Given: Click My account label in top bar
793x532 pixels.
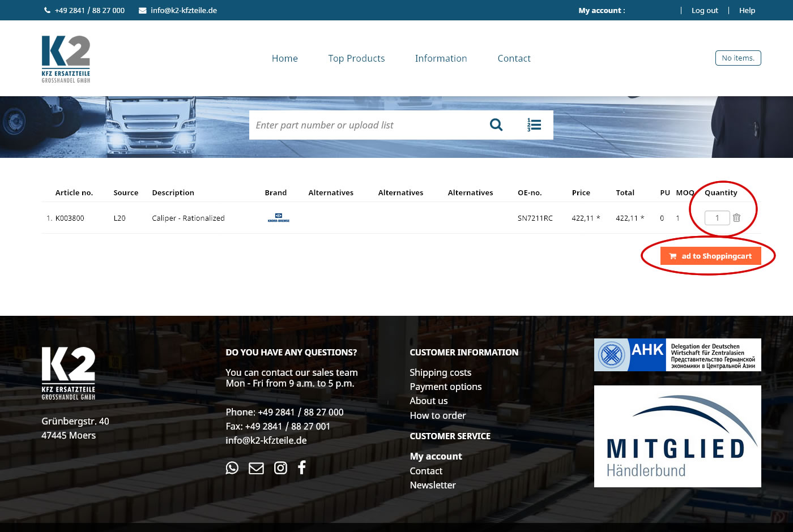Looking at the screenshot, I should tap(602, 10).
